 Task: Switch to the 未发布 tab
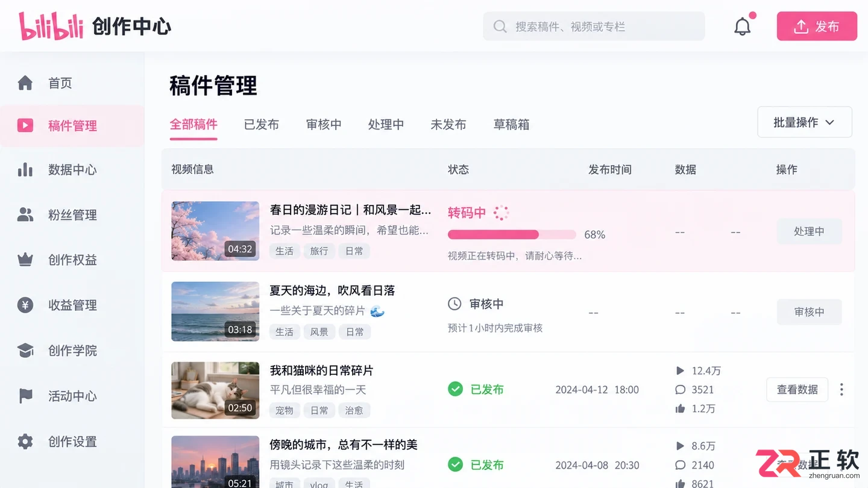(448, 125)
